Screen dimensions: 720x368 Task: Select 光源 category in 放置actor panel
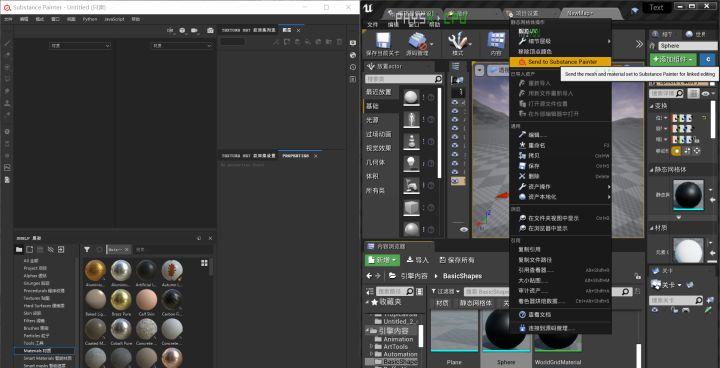pyautogui.click(x=372, y=119)
